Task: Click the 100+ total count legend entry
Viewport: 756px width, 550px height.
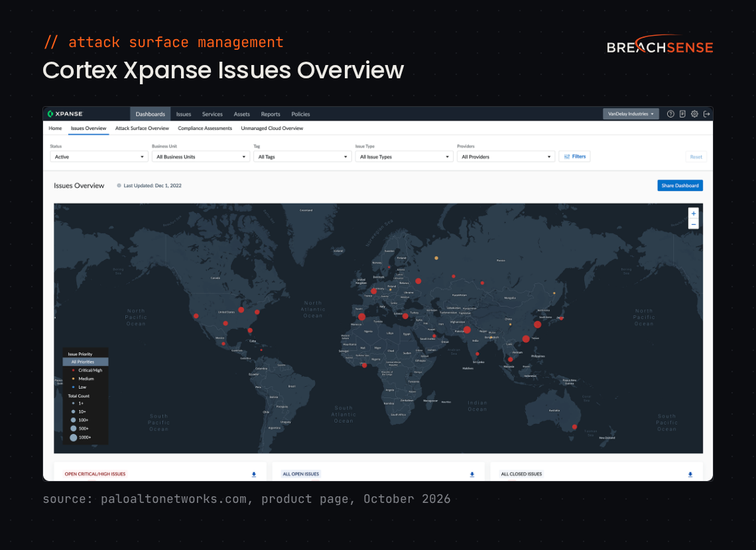Action: tap(80, 420)
